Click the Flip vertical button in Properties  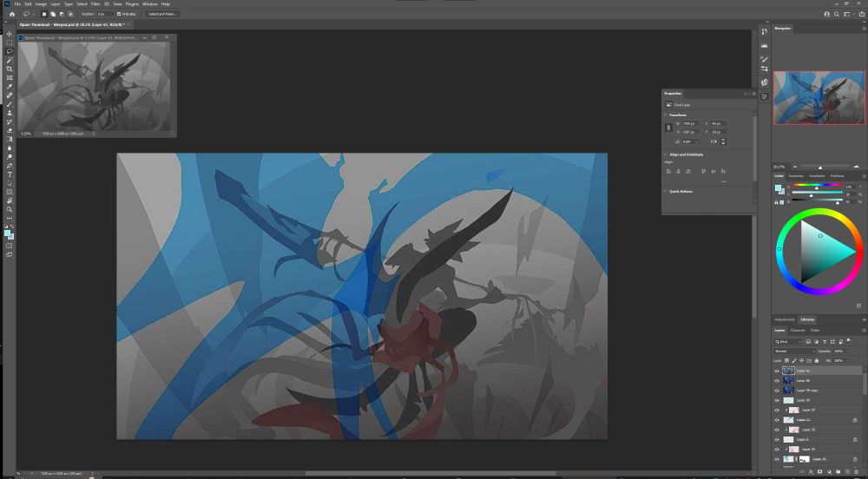(x=723, y=141)
